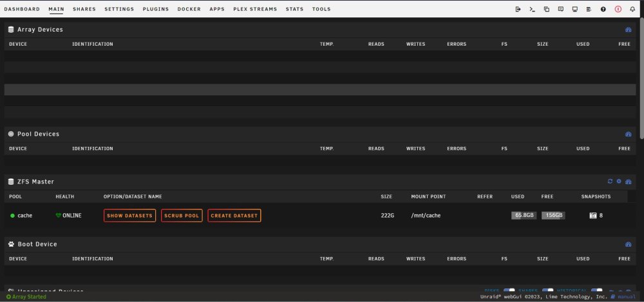The width and height of the screenshot is (644, 302).
Task: Click the gauge icon in Pool Devices header
Action: pyautogui.click(x=628, y=134)
